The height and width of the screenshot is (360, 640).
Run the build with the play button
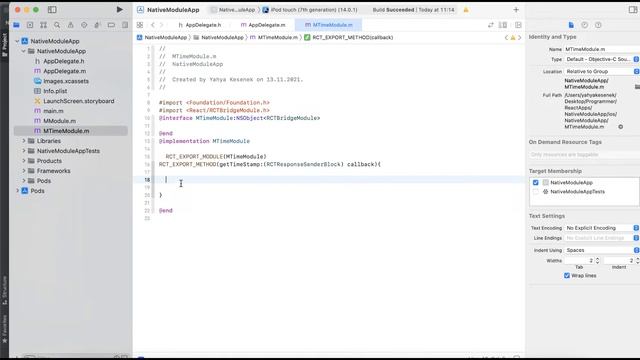[119, 9]
